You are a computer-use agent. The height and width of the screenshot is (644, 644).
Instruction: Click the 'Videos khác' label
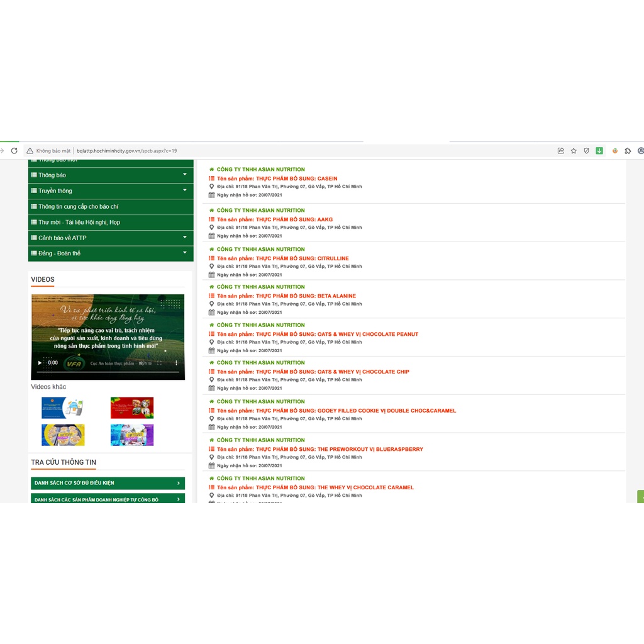pos(48,387)
